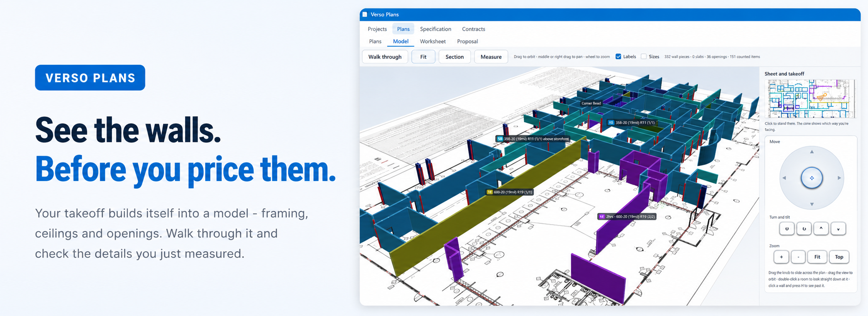Start Walk through mode
The height and width of the screenshot is (316, 868).
pyautogui.click(x=385, y=57)
